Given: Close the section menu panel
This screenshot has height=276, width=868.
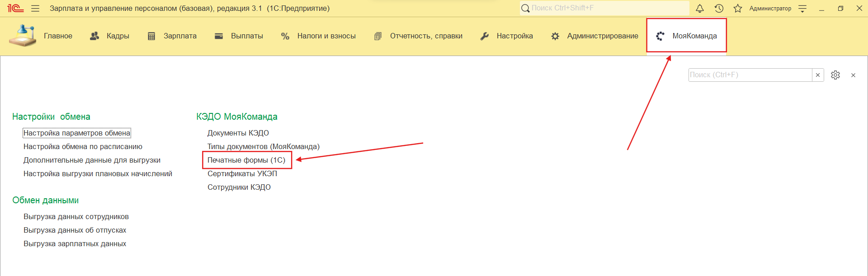Looking at the screenshot, I should pyautogui.click(x=853, y=75).
